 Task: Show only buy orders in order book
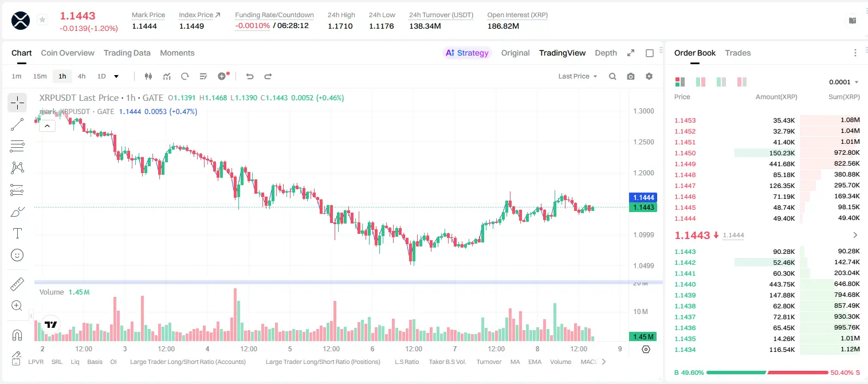pyautogui.click(x=721, y=82)
